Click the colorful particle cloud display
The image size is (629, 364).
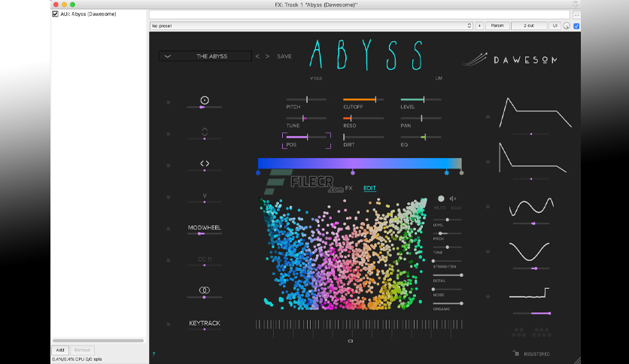pos(343,254)
